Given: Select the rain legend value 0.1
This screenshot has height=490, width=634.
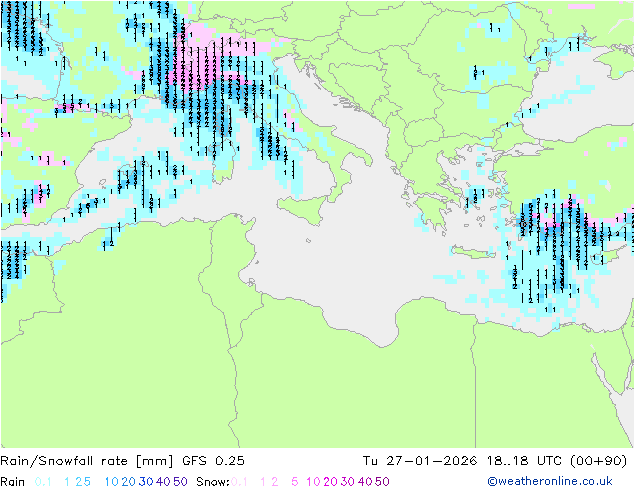Looking at the screenshot, I should (x=43, y=482).
